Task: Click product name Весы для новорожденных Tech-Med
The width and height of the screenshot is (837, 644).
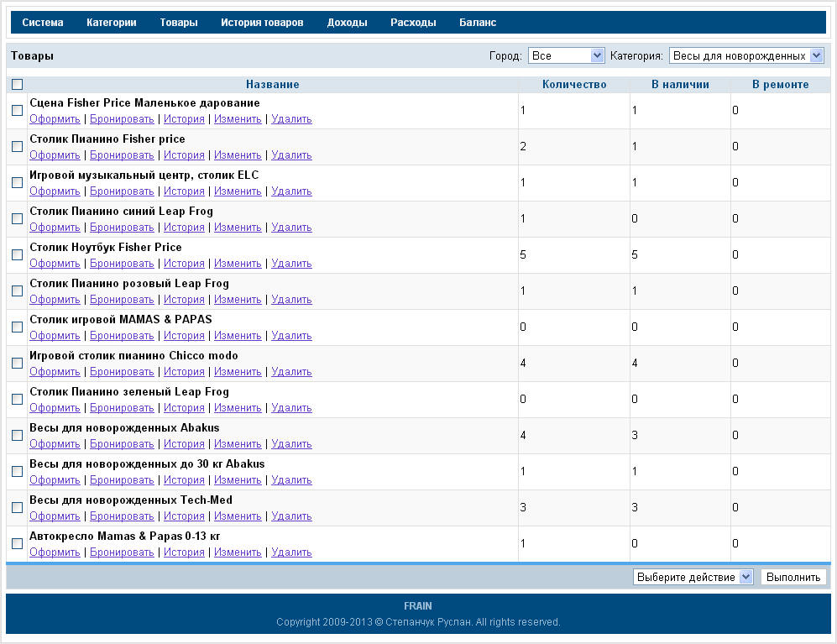Action: click(x=131, y=500)
